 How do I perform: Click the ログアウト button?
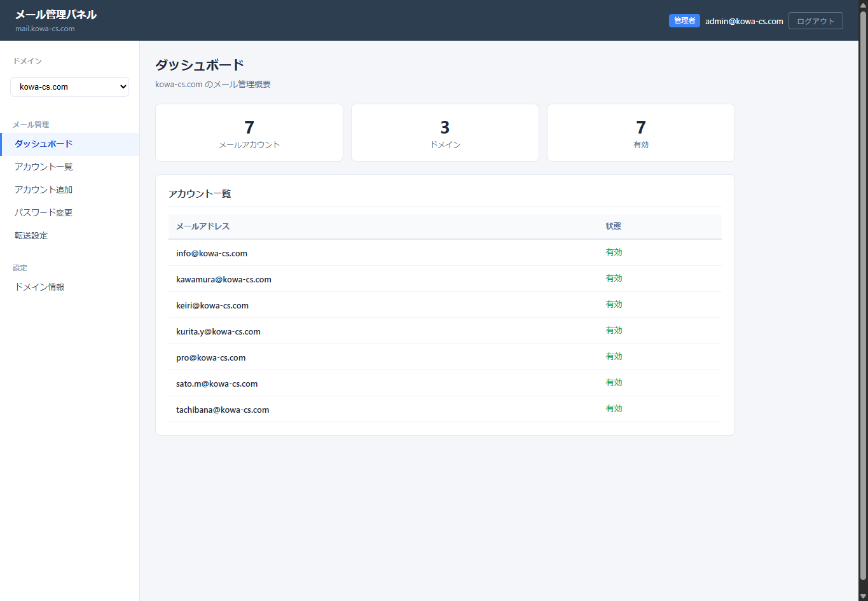(x=815, y=21)
